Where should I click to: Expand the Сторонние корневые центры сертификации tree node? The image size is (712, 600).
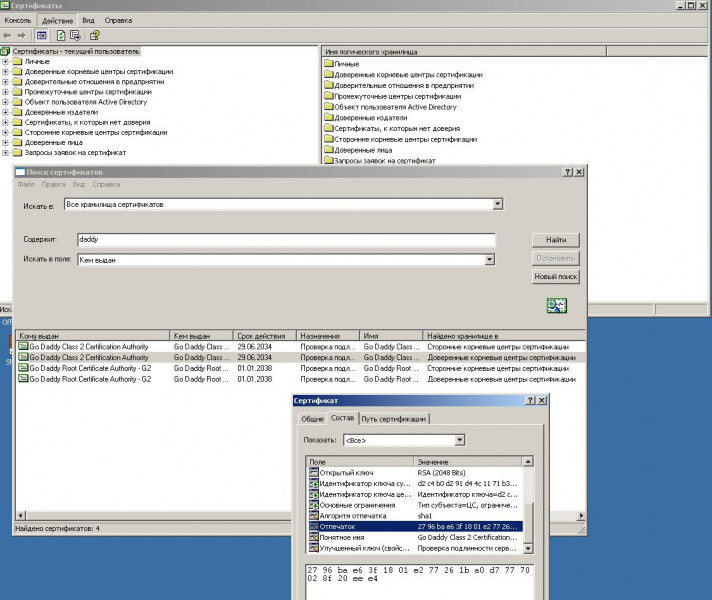click(5, 132)
